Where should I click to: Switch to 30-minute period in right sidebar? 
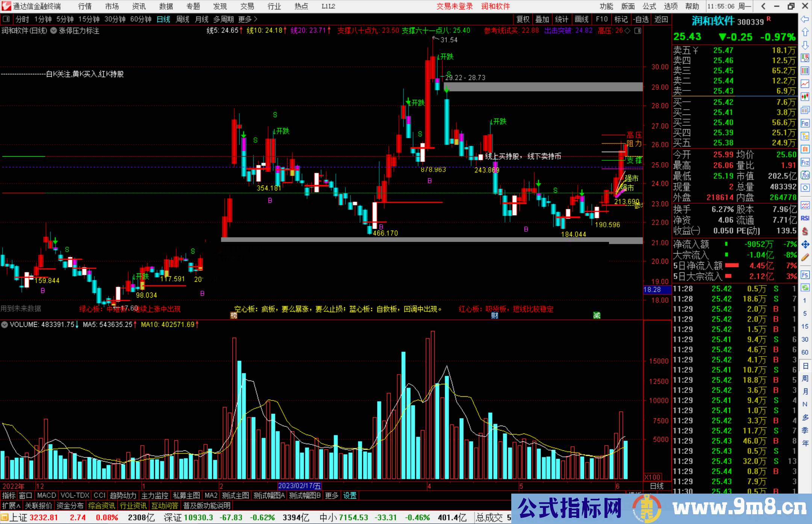click(x=804, y=340)
